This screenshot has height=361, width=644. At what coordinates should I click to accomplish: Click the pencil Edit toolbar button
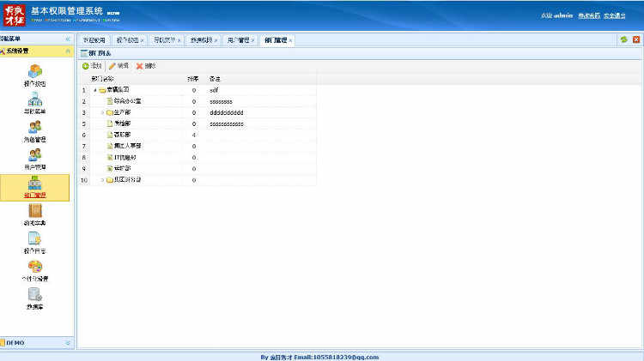tap(118, 66)
